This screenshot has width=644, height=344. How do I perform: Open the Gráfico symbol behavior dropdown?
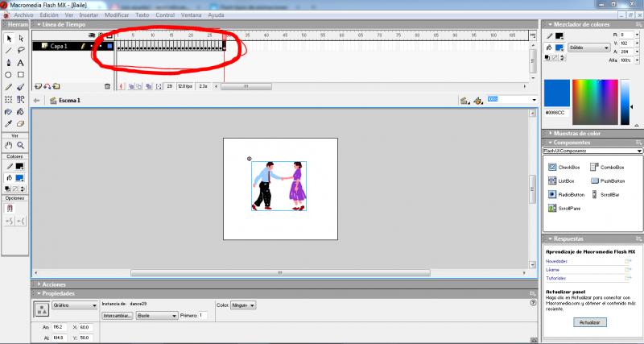click(x=75, y=306)
